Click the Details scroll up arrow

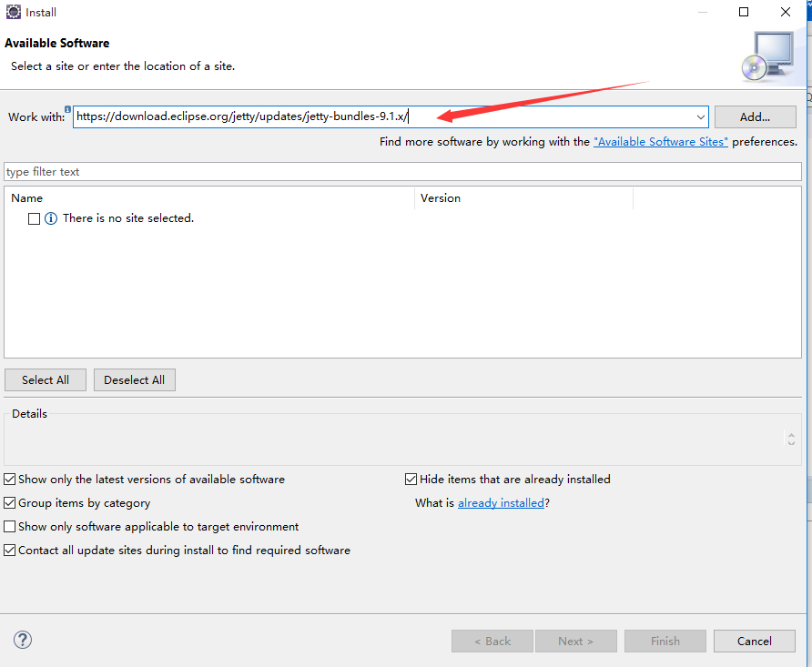791,435
